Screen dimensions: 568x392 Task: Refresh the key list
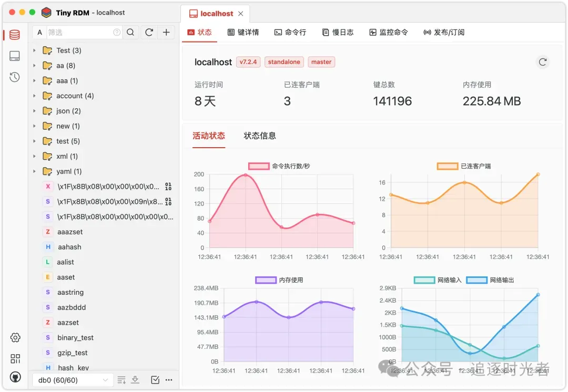click(149, 33)
